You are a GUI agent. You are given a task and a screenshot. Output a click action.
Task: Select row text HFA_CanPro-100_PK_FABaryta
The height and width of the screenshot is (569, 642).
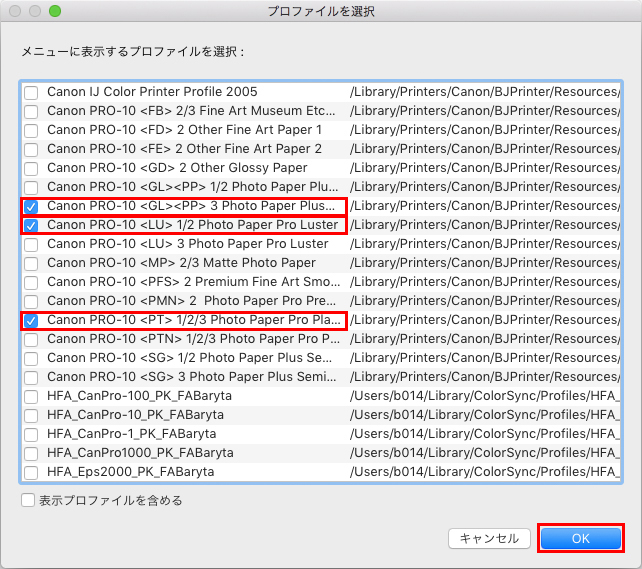point(140,396)
